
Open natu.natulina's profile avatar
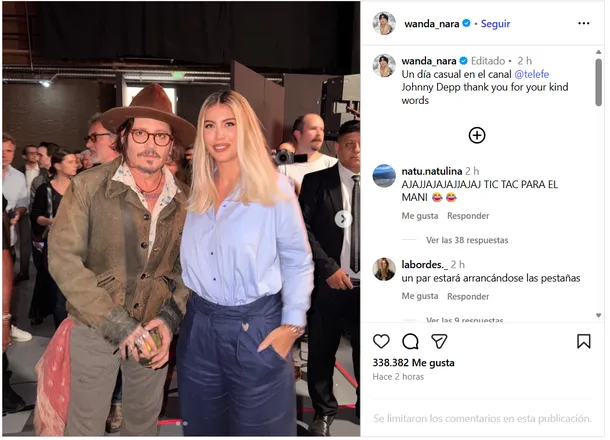pos(384,175)
